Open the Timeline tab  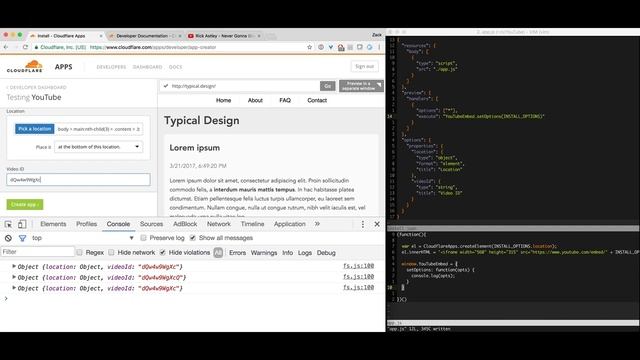(x=252, y=224)
